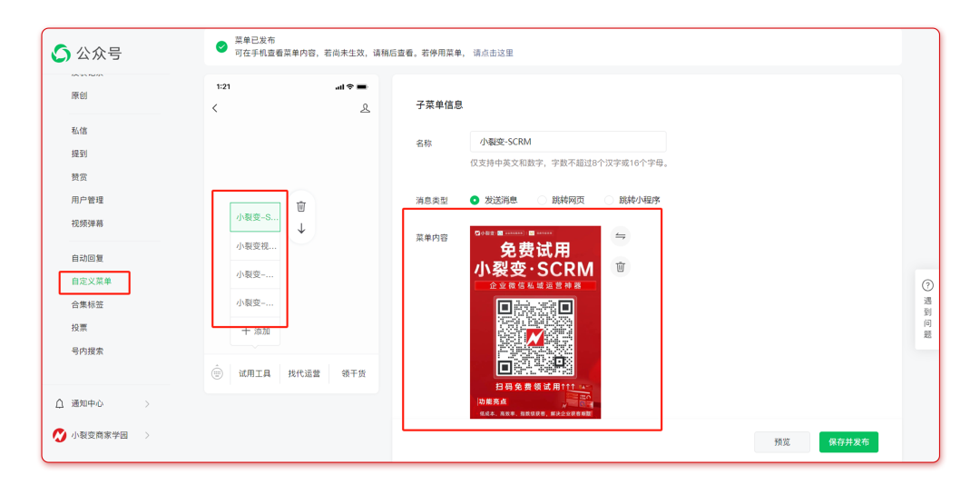Click the keyboard toggle icon in phone preview
Image resolution: width=980 pixels, height=495 pixels.
(x=217, y=373)
